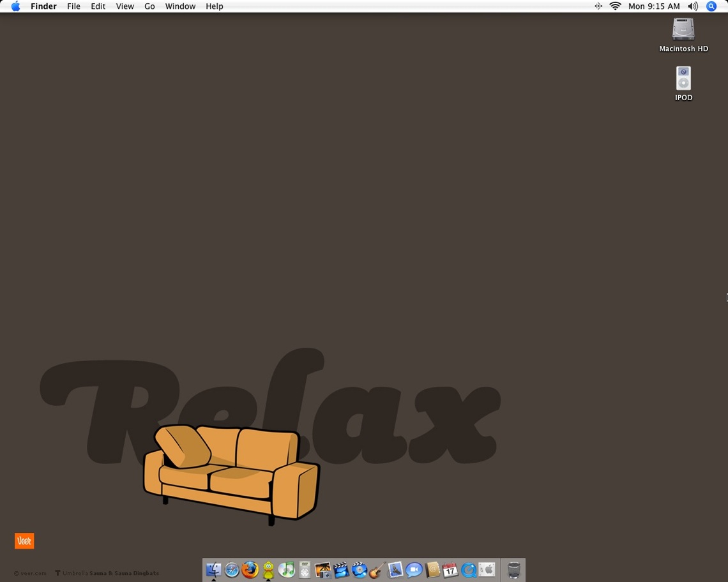Image resolution: width=728 pixels, height=582 pixels.
Task: Open the Finder application menu
Action: [x=43, y=6]
